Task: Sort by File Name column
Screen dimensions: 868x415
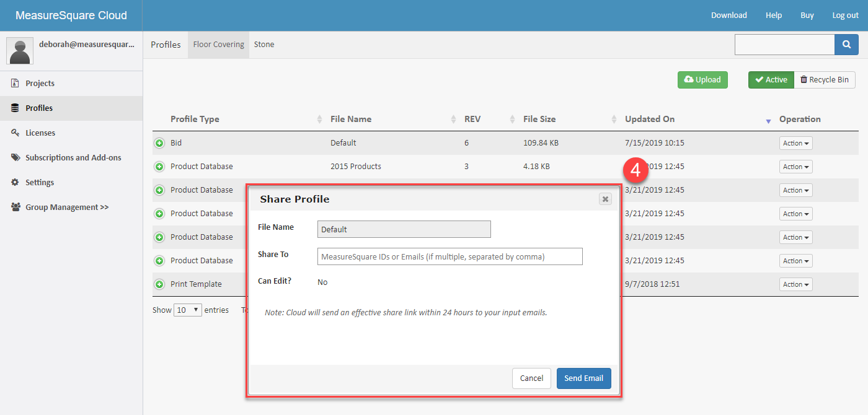Action: (351, 119)
